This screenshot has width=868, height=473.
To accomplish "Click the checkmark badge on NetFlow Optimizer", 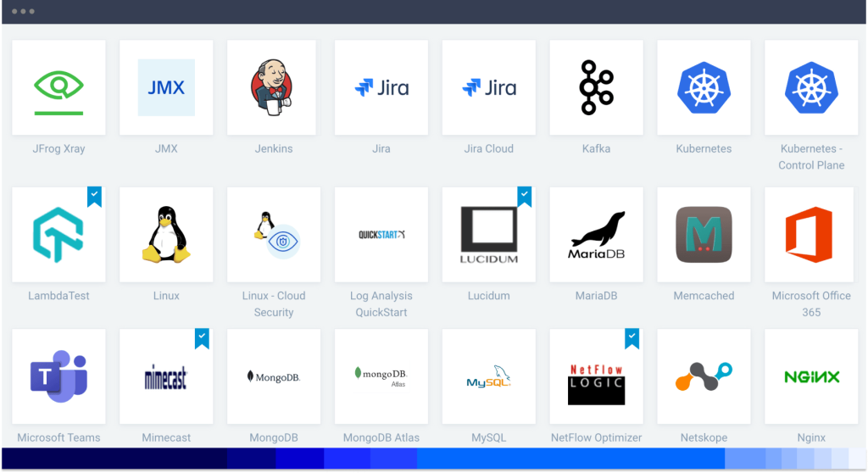I will pyautogui.click(x=632, y=337).
